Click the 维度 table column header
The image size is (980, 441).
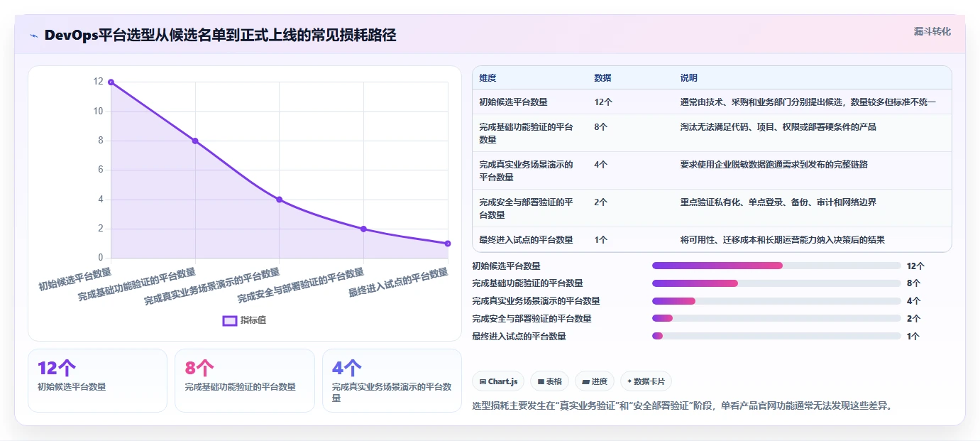(488, 78)
